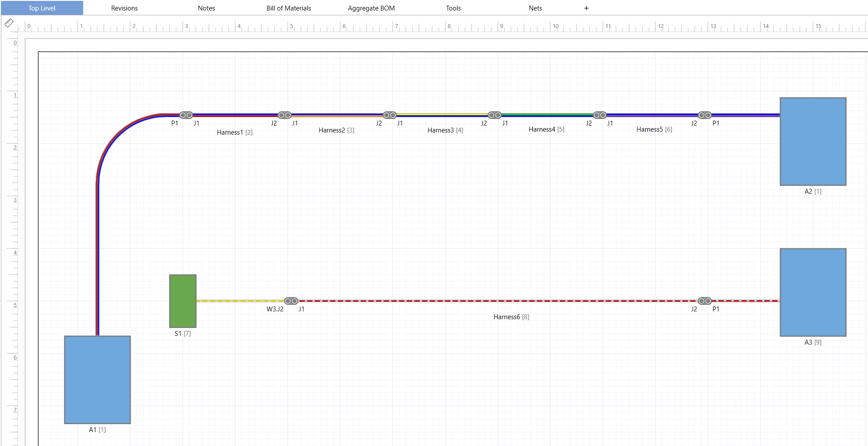Open the Bill of Materials tab
This screenshot has height=446, width=868.
point(288,8)
